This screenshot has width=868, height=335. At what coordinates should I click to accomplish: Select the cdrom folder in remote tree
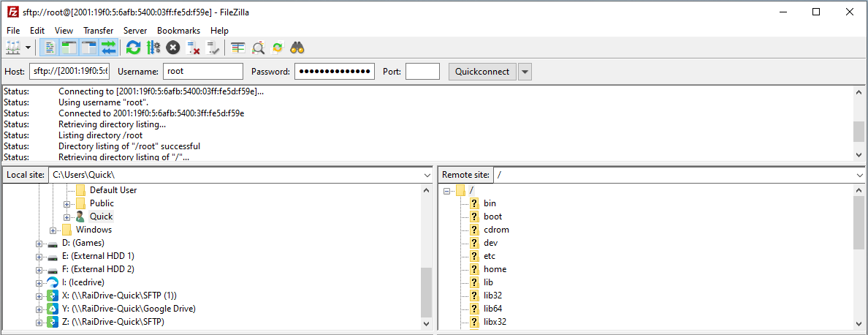(496, 230)
